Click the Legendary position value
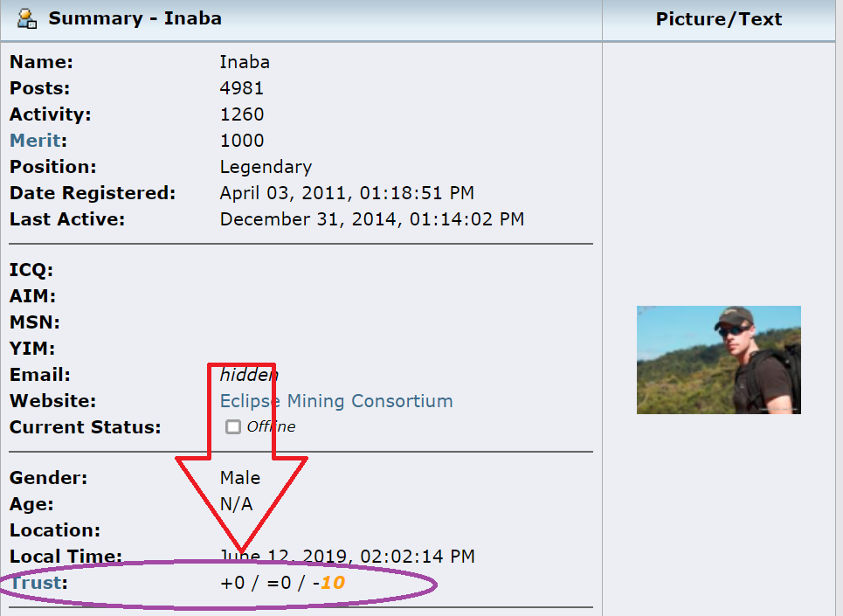 point(266,167)
